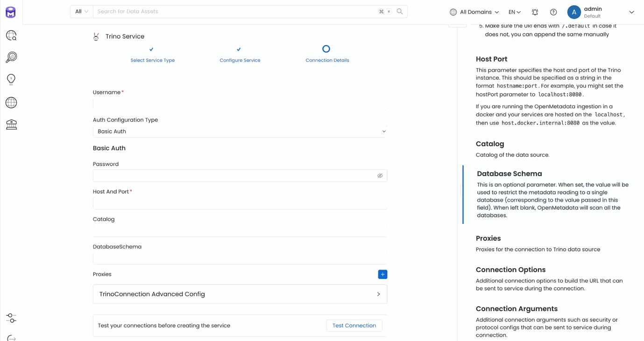Viewport: 644px width, 341px height.
Task: Open the All search filter dropdown
Action: click(x=82, y=12)
